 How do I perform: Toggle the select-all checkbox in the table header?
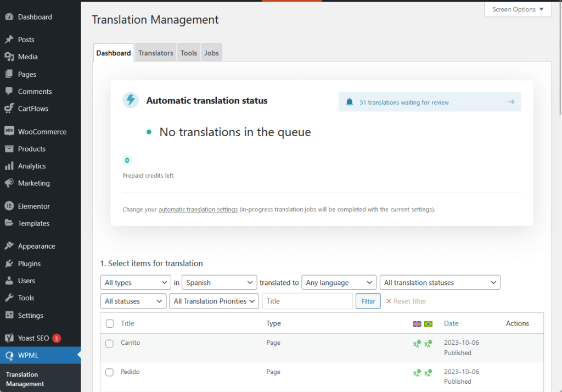point(110,323)
